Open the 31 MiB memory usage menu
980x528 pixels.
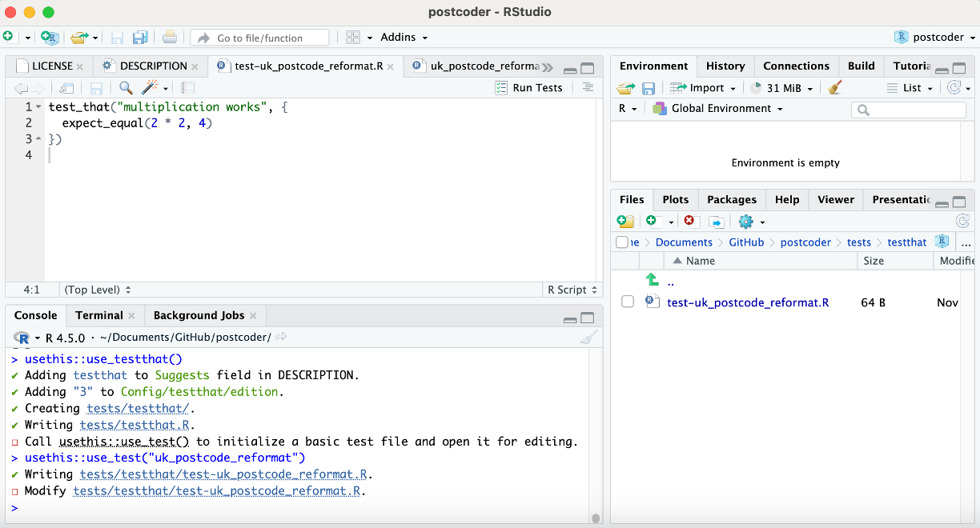[781, 88]
